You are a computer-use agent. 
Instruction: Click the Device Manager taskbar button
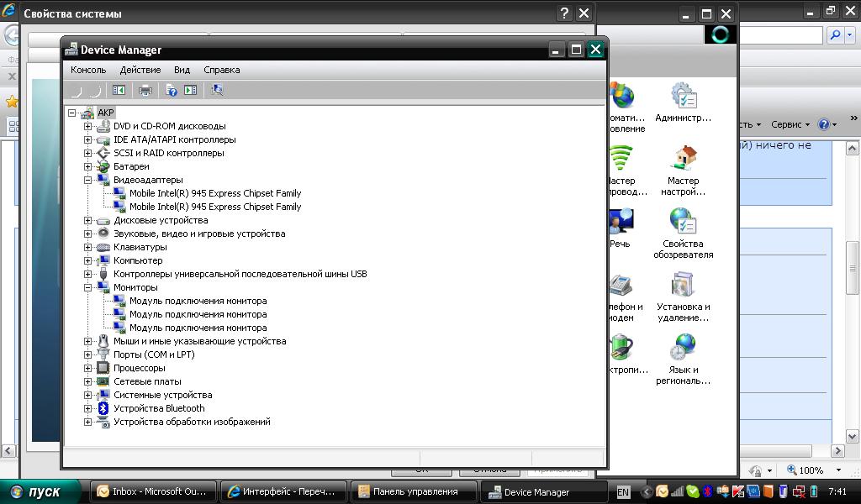point(544,492)
